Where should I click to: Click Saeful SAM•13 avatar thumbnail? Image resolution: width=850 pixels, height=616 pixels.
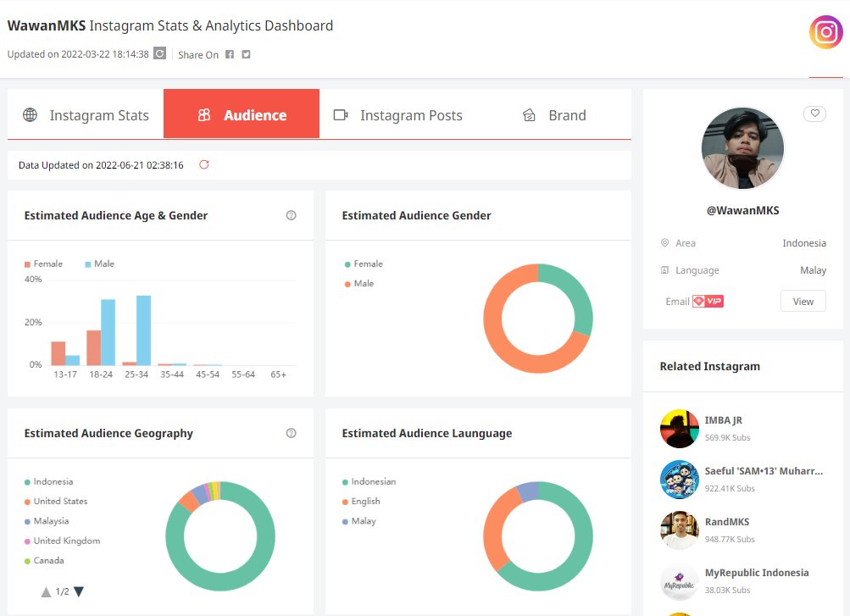680,480
